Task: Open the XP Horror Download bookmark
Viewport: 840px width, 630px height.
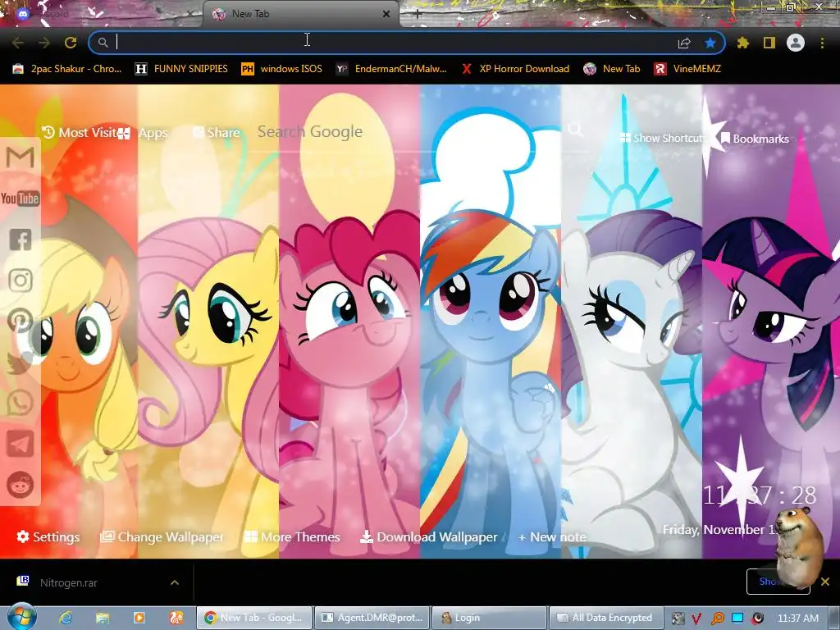Action: coord(515,69)
